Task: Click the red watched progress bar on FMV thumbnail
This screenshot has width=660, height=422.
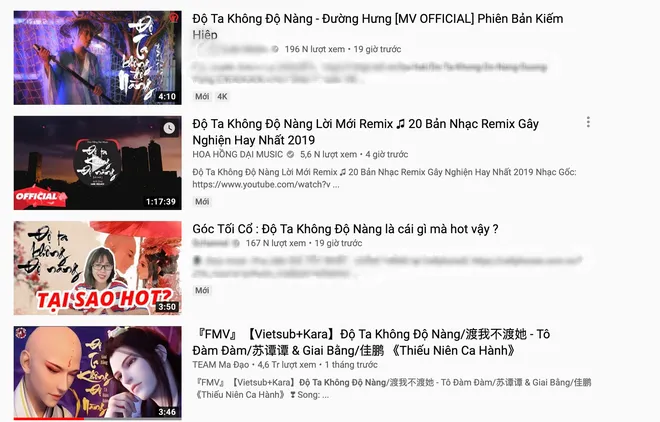Action: [x=48, y=419]
